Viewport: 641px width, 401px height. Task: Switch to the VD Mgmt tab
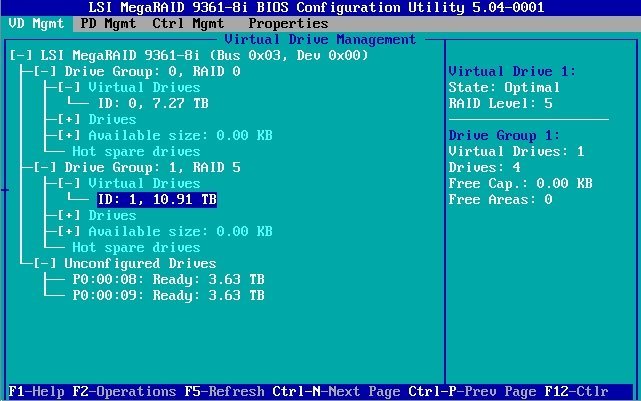(x=36, y=24)
